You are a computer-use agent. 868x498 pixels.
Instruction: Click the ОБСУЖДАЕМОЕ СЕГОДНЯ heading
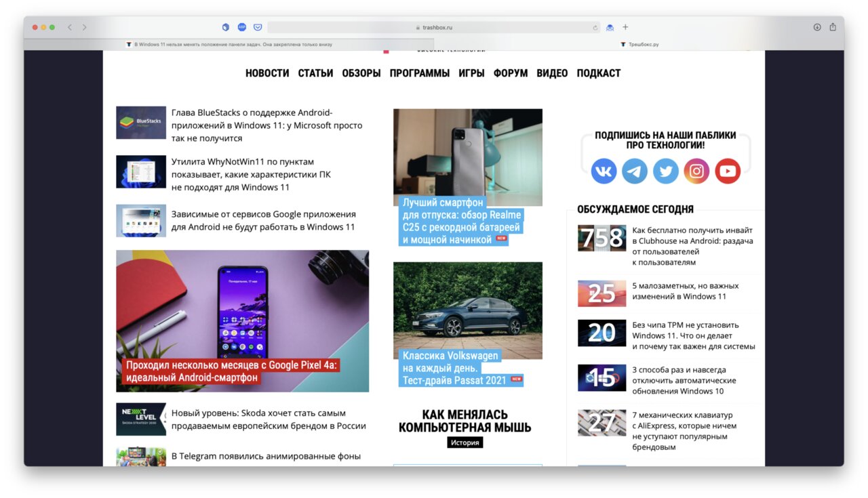click(635, 209)
